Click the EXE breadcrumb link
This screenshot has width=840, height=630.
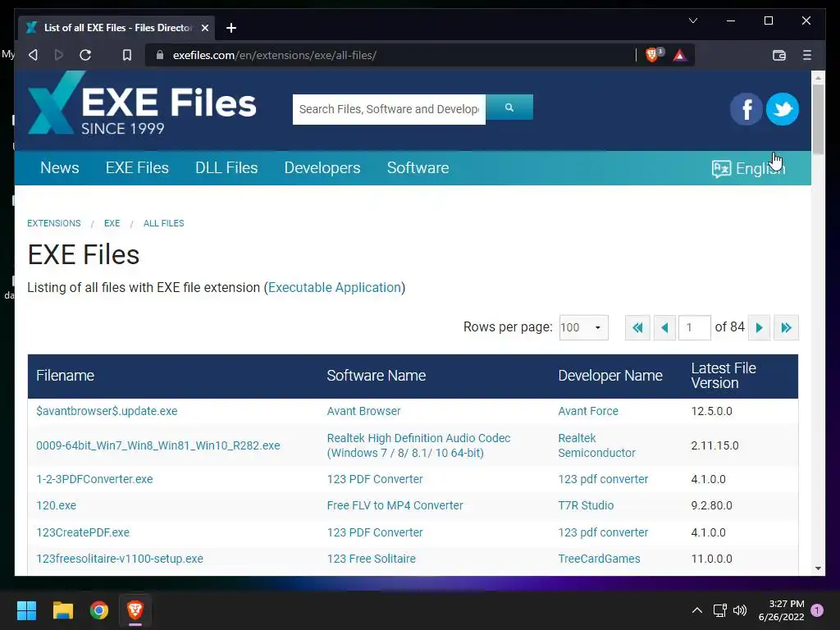(x=112, y=223)
